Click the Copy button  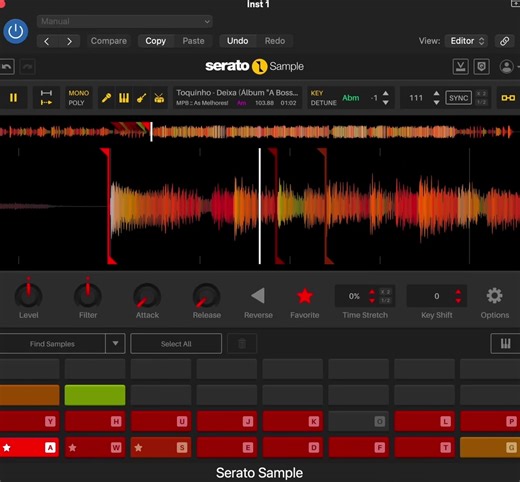(156, 41)
